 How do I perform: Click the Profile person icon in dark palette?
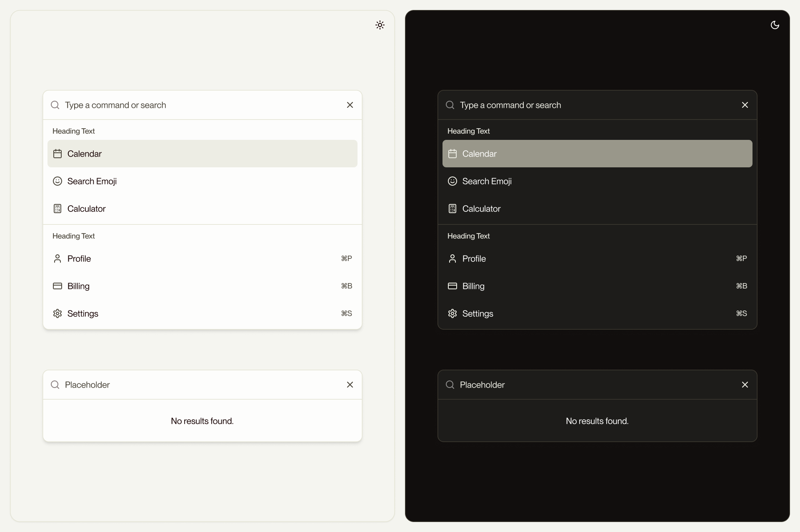pos(452,259)
